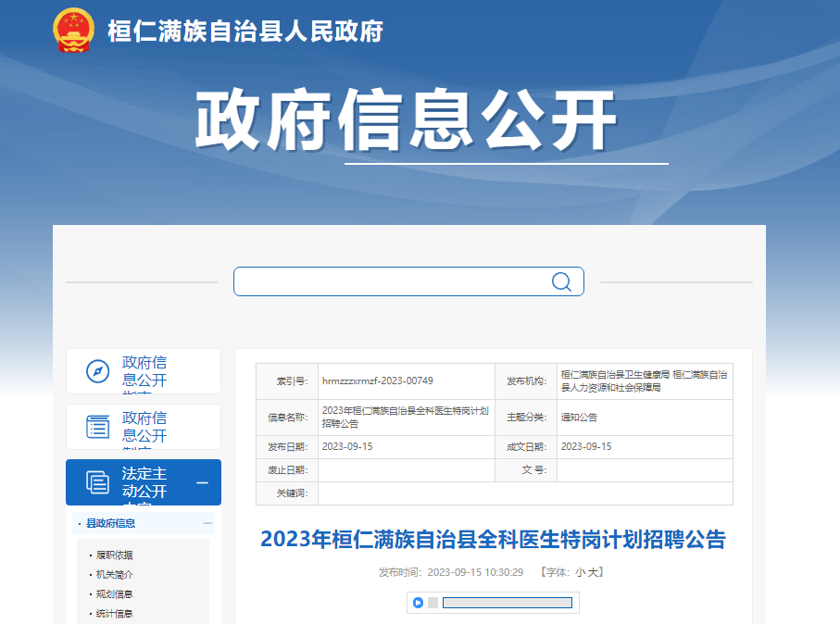
Task: Select 统计信息 in the sidebar
Action: point(115,614)
